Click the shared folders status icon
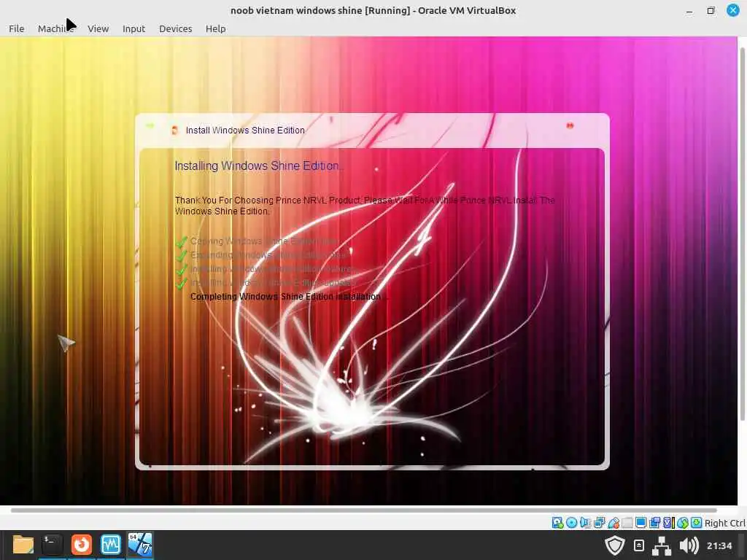This screenshot has width=747, height=560. (627, 523)
